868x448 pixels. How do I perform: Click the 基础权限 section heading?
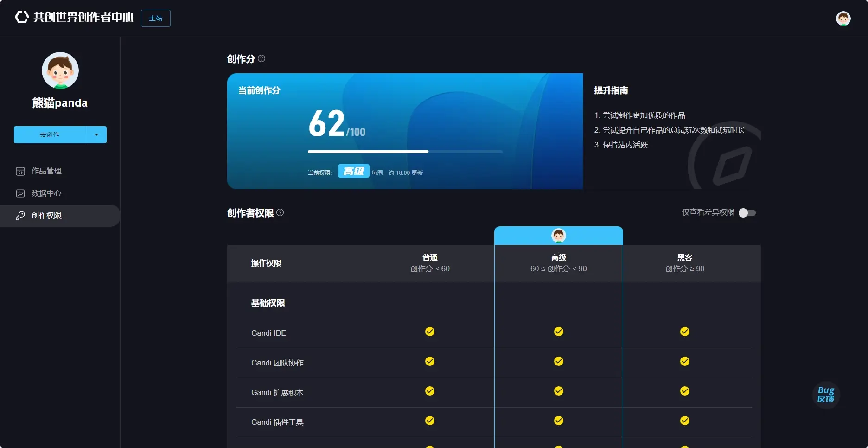(268, 303)
